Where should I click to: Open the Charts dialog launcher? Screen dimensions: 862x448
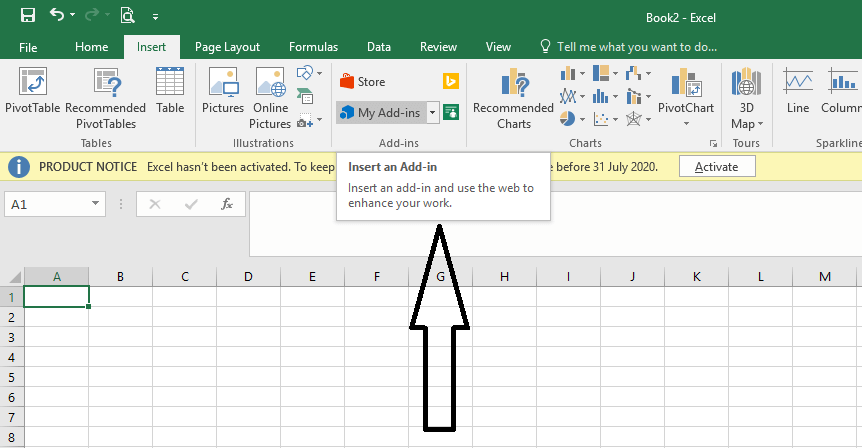713,143
